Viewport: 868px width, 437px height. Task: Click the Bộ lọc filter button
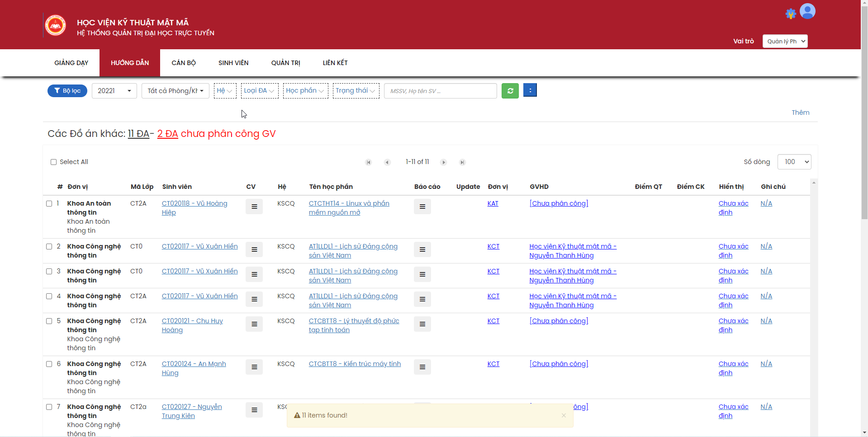[x=67, y=91]
